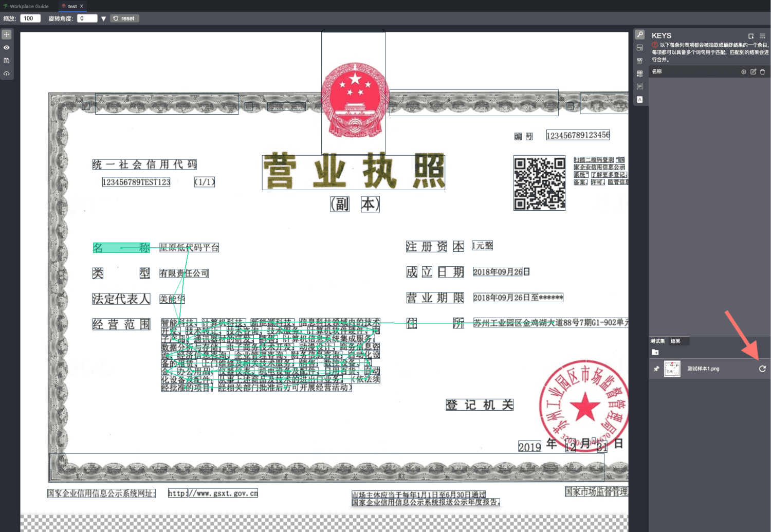Select the 2018年09月26日 established date box

pyautogui.click(x=501, y=272)
